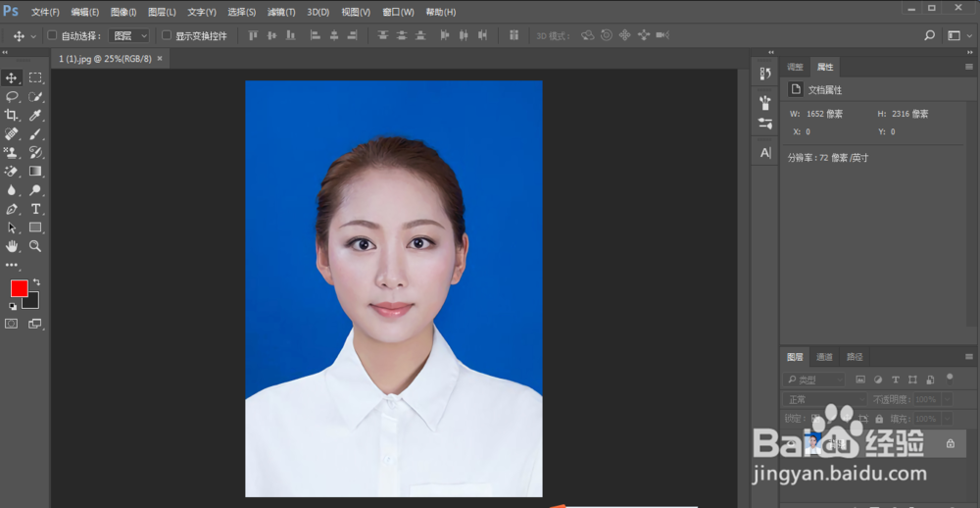Image resolution: width=980 pixels, height=508 pixels.
Task: Open the 滤镜(T) menu
Action: (x=280, y=12)
